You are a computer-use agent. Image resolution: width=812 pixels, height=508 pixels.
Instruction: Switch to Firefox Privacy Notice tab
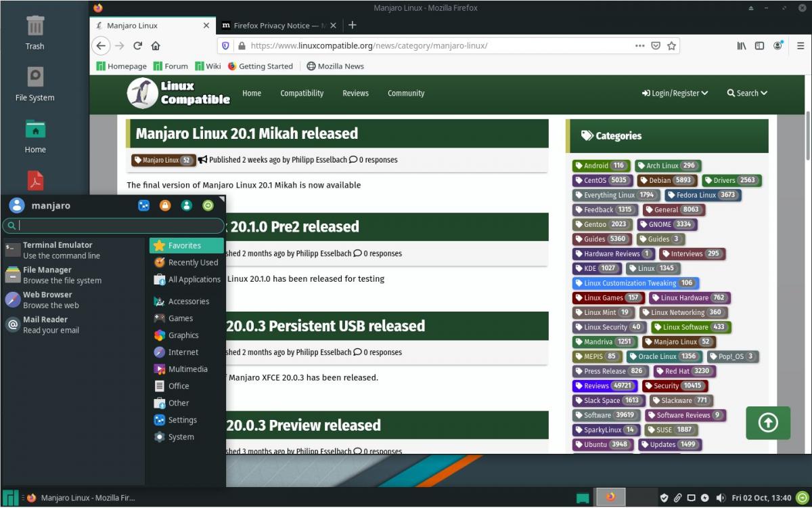(279, 26)
